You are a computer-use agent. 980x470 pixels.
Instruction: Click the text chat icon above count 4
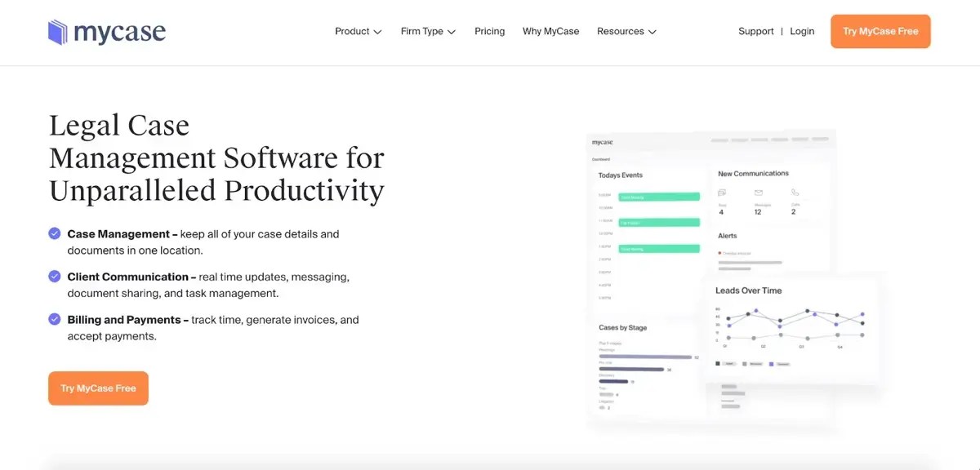722,193
